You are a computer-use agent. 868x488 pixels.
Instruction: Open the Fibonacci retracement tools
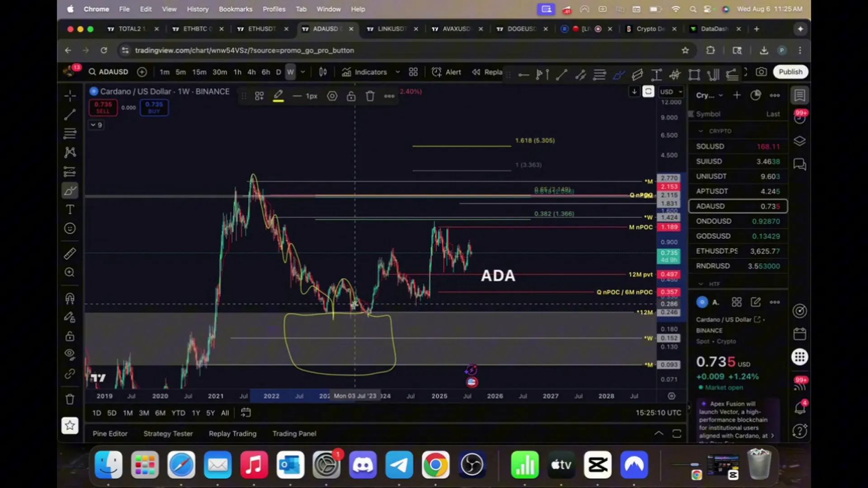70,134
